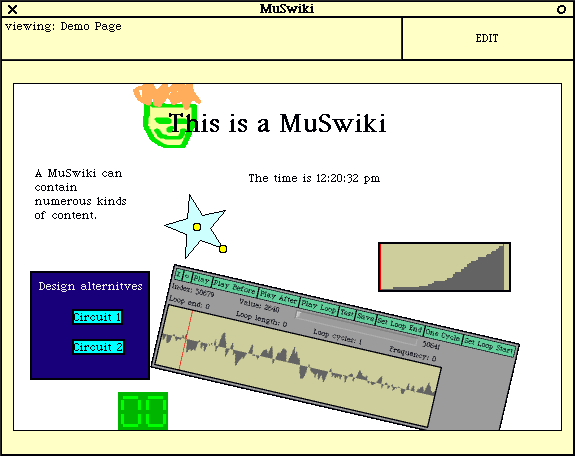Click the yellow handle at the star's tip
This screenshot has width=575, height=456.
tap(223, 249)
